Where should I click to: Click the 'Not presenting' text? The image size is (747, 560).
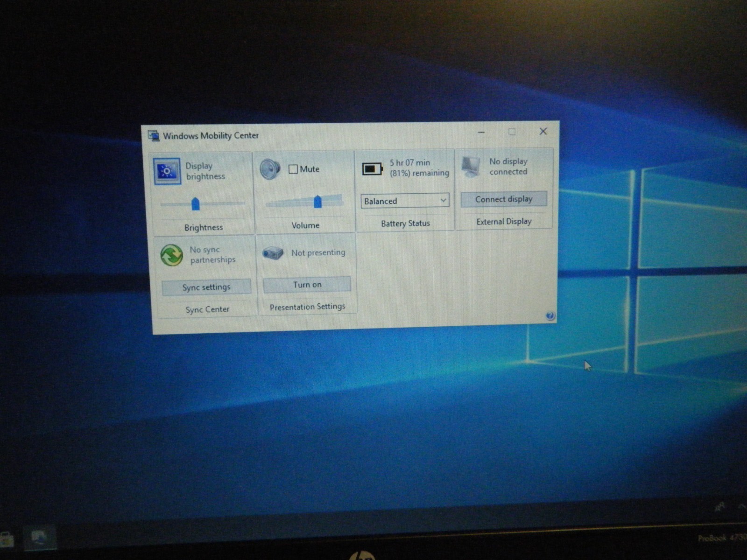pyautogui.click(x=318, y=252)
